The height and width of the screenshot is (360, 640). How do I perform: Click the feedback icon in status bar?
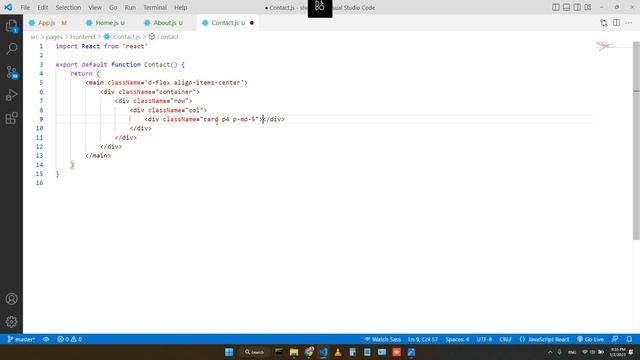point(615,339)
